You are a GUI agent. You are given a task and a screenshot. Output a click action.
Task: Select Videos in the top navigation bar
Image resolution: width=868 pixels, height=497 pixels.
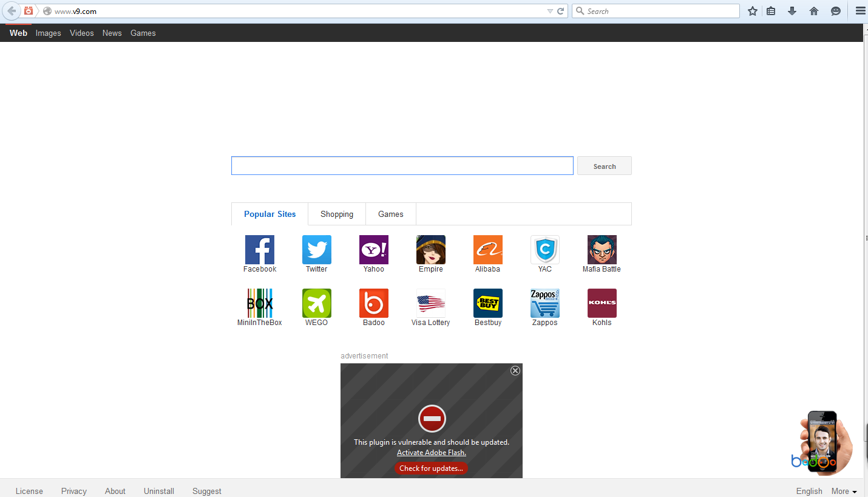pyautogui.click(x=82, y=33)
